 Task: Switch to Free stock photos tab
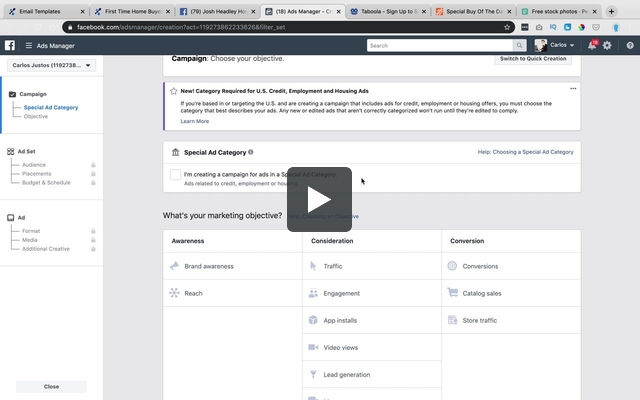559,11
